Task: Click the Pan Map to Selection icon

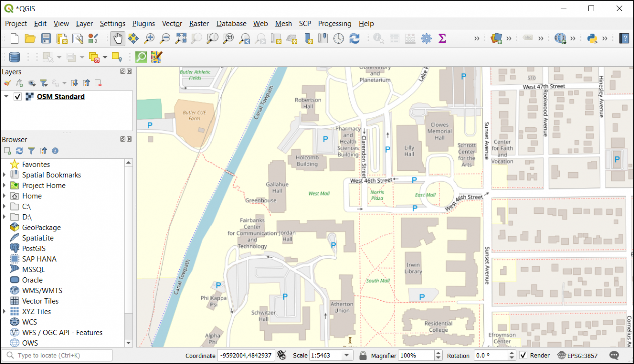Action: 133,38
